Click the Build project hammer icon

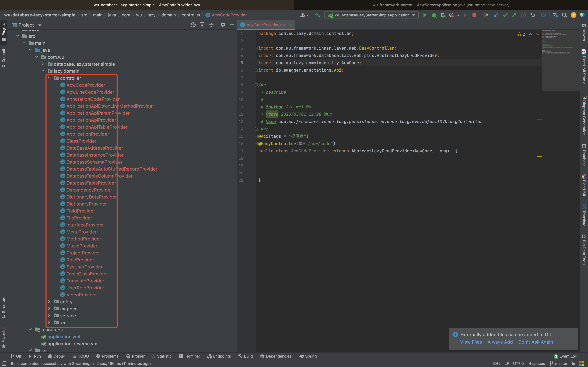click(318, 15)
